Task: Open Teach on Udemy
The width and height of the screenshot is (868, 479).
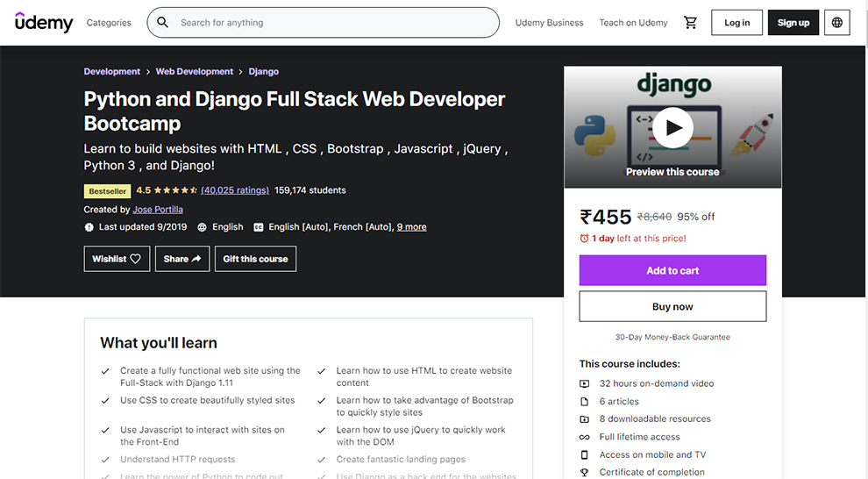Action: 633,23
